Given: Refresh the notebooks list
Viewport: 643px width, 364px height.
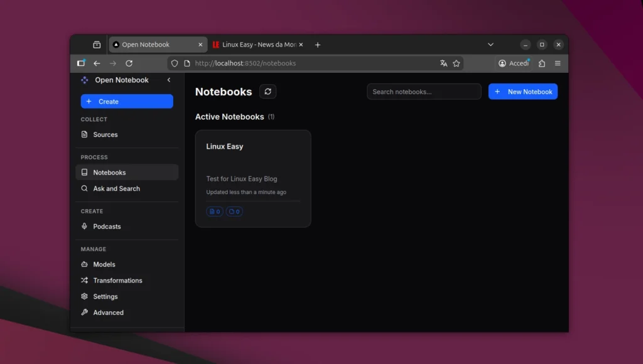Looking at the screenshot, I should 267,91.
